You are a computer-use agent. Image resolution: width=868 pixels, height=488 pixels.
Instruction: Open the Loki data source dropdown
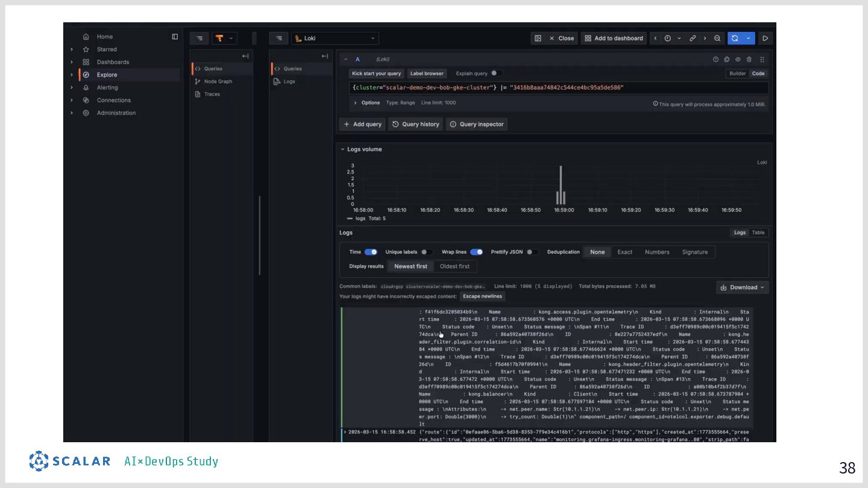(335, 39)
